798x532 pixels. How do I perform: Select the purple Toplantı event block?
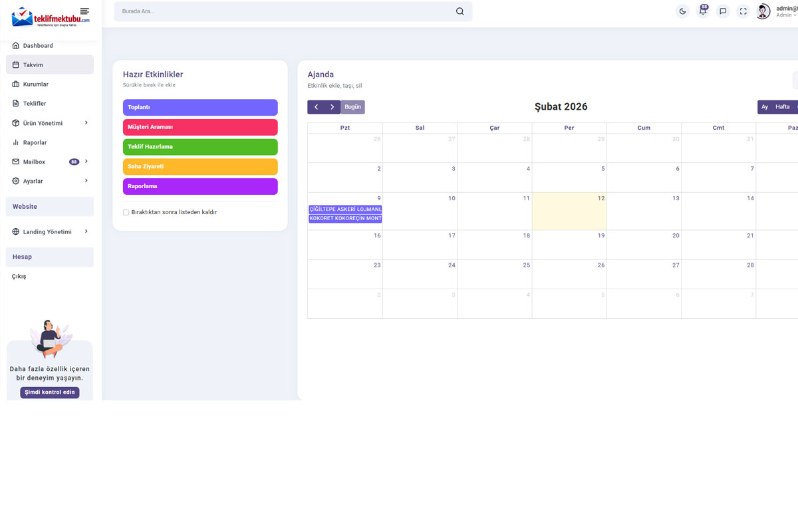(x=200, y=108)
